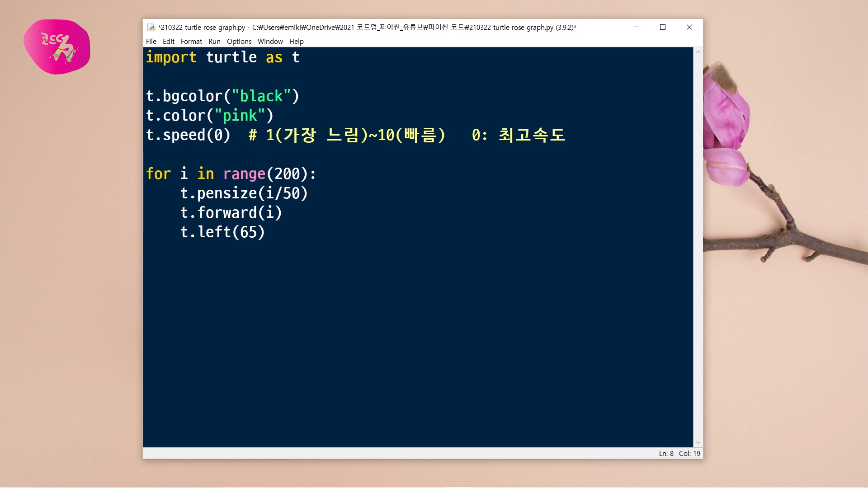Image resolution: width=868 pixels, height=488 pixels.
Task: Open the File menu
Action: pos(151,41)
